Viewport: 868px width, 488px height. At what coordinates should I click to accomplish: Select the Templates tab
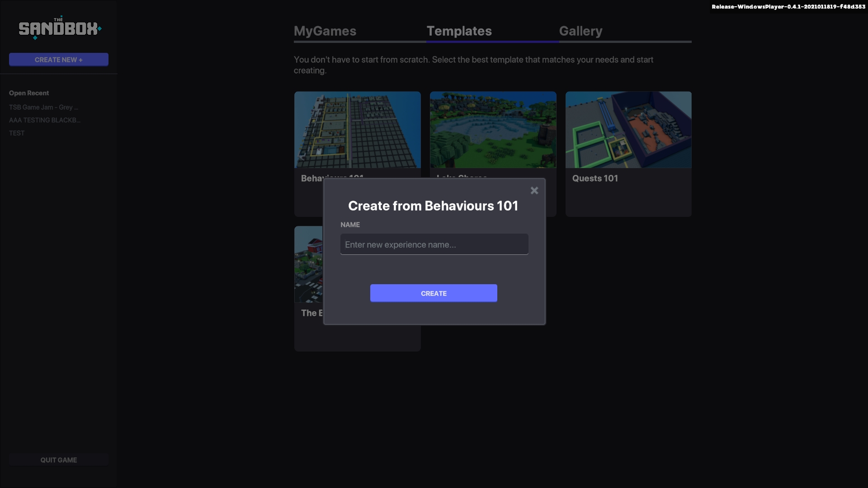pyautogui.click(x=459, y=31)
